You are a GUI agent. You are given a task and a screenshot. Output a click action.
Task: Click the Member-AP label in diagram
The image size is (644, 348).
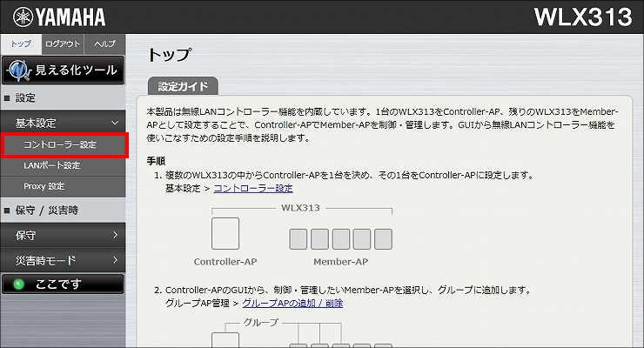click(x=341, y=262)
